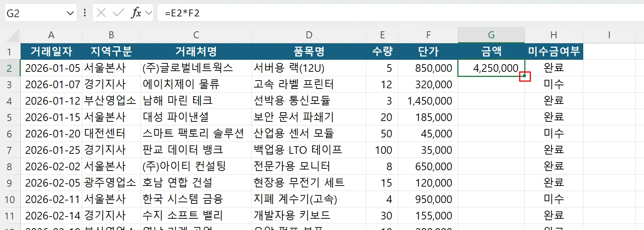Click cell 개발자용 키보드
The width and height of the screenshot is (644, 230).
pos(309,216)
